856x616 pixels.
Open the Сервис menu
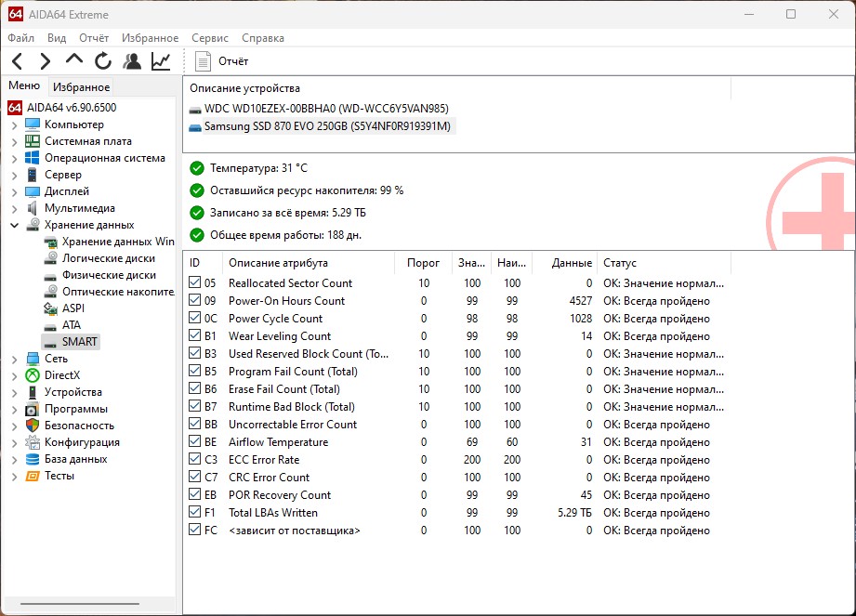click(210, 38)
